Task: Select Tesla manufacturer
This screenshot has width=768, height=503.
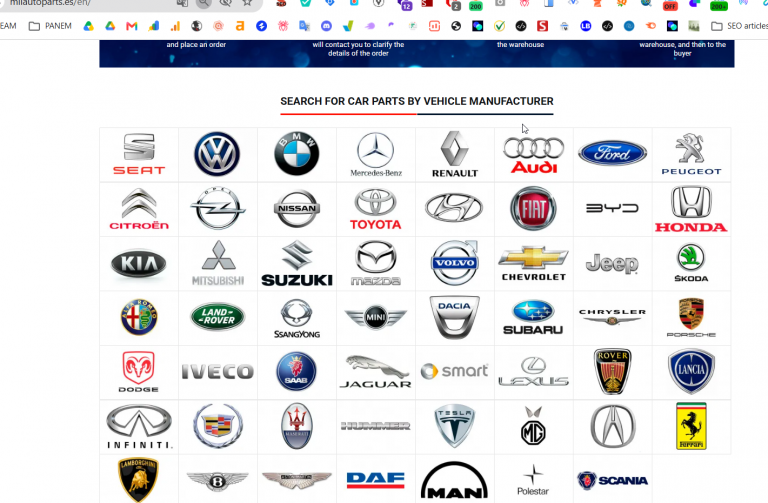Action: click(455, 426)
